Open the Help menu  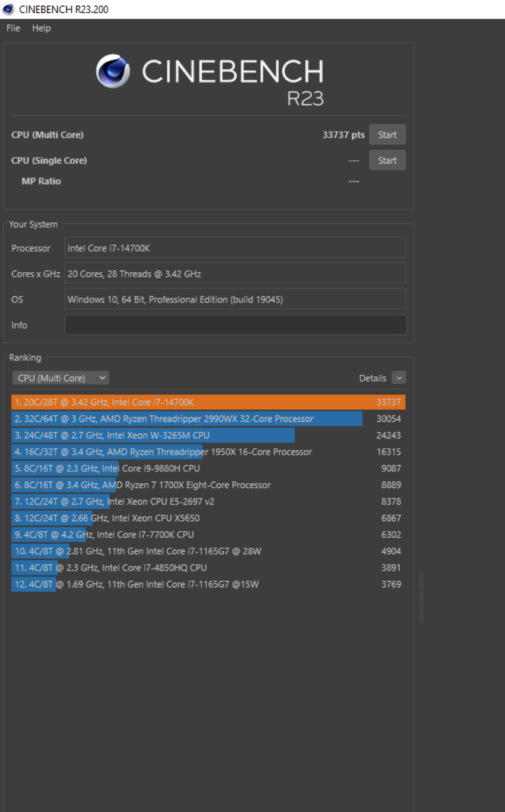[x=41, y=28]
